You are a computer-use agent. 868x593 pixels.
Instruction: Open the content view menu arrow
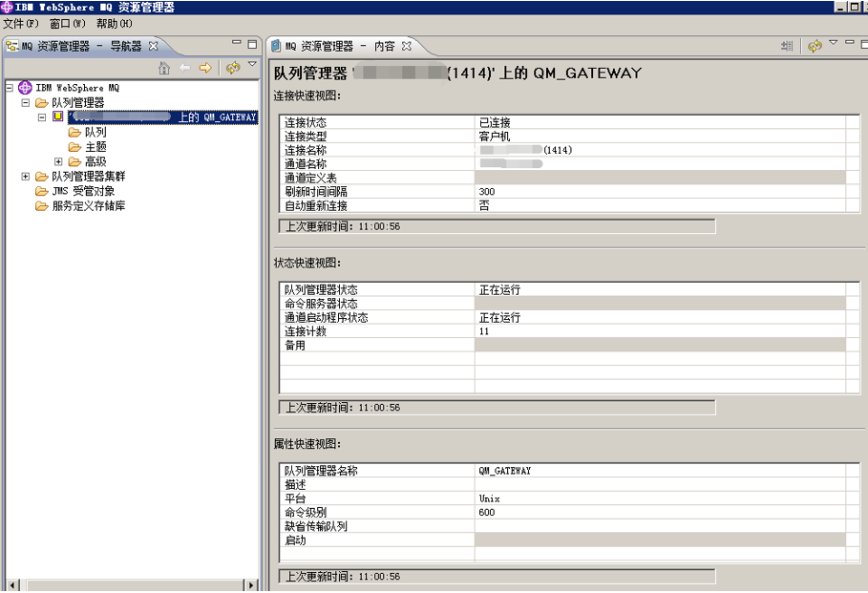point(833,43)
